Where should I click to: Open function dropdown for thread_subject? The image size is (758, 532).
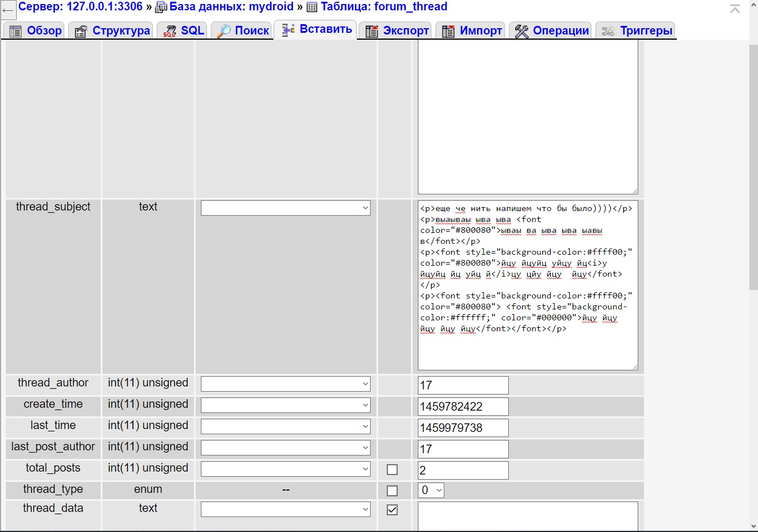pos(285,208)
